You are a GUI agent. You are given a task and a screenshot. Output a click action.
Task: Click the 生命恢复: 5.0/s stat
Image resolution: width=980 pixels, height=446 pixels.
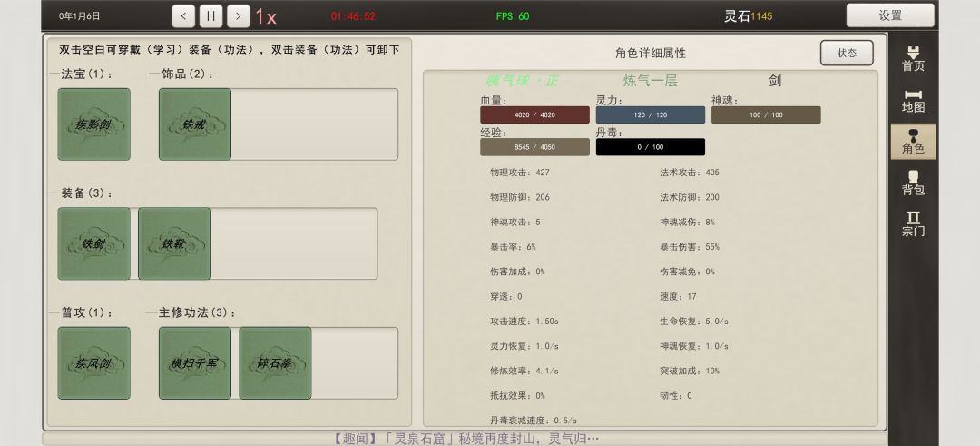[694, 321]
